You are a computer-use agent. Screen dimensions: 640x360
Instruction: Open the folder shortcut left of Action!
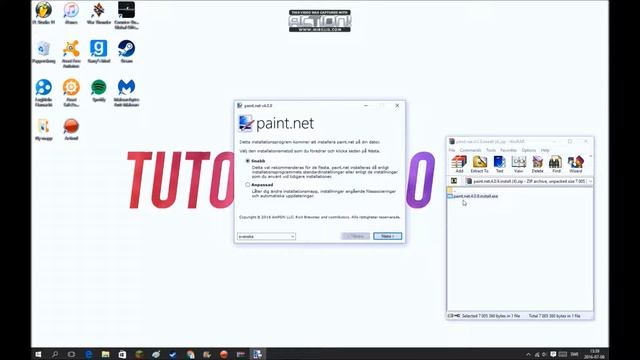tap(44, 129)
